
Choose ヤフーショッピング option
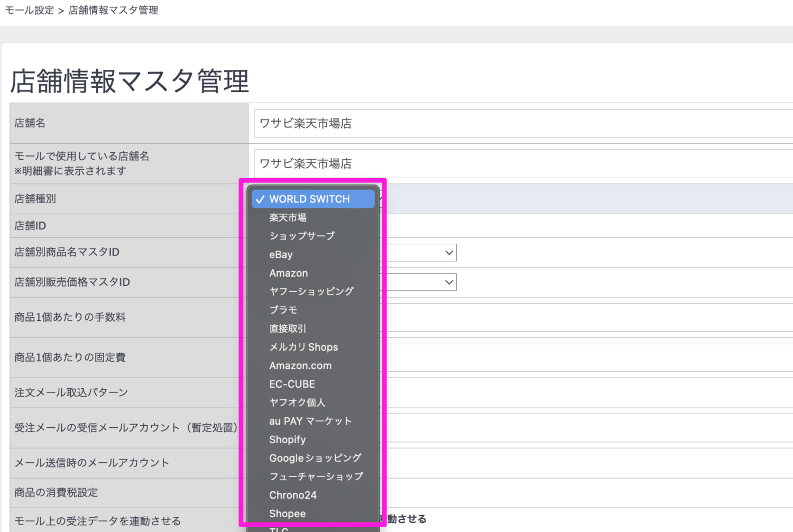[313, 291]
